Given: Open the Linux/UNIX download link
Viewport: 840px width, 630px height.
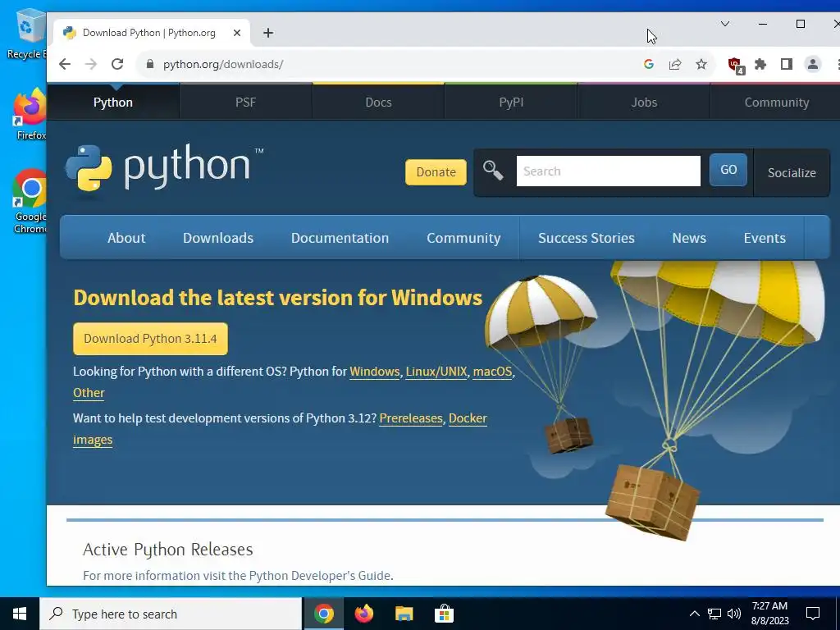Looking at the screenshot, I should click(436, 372).
